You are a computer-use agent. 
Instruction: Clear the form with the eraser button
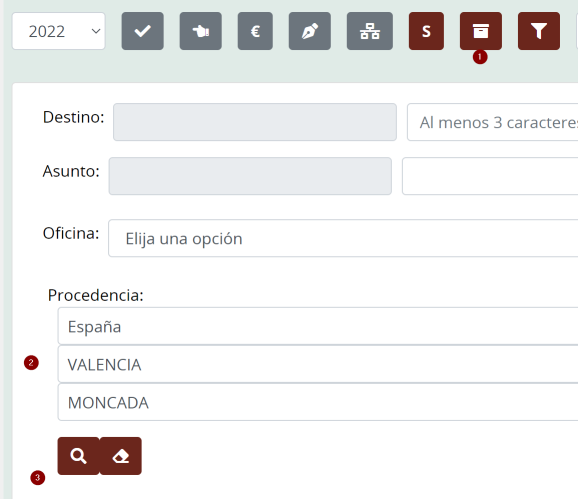point(121,456)
